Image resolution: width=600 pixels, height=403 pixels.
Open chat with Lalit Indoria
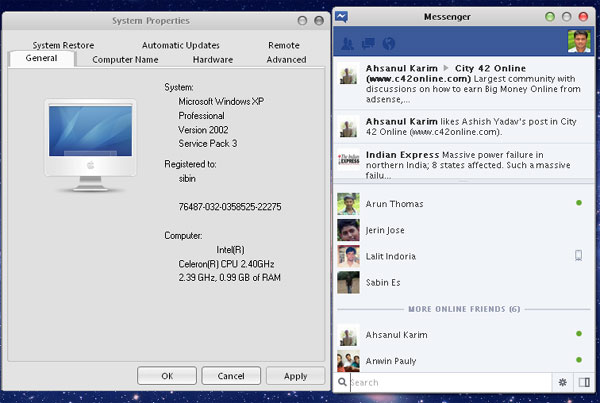[x=463, y=256]
